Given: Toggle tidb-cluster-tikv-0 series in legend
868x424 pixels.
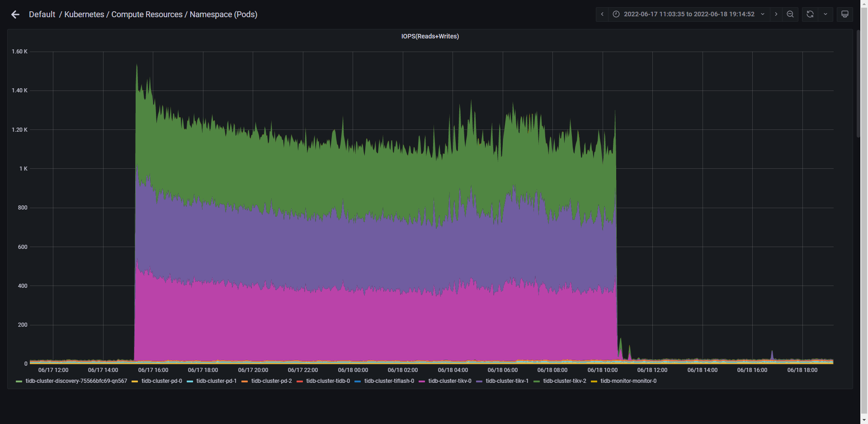Looking at the screenshot, I should tap(449, 381).
